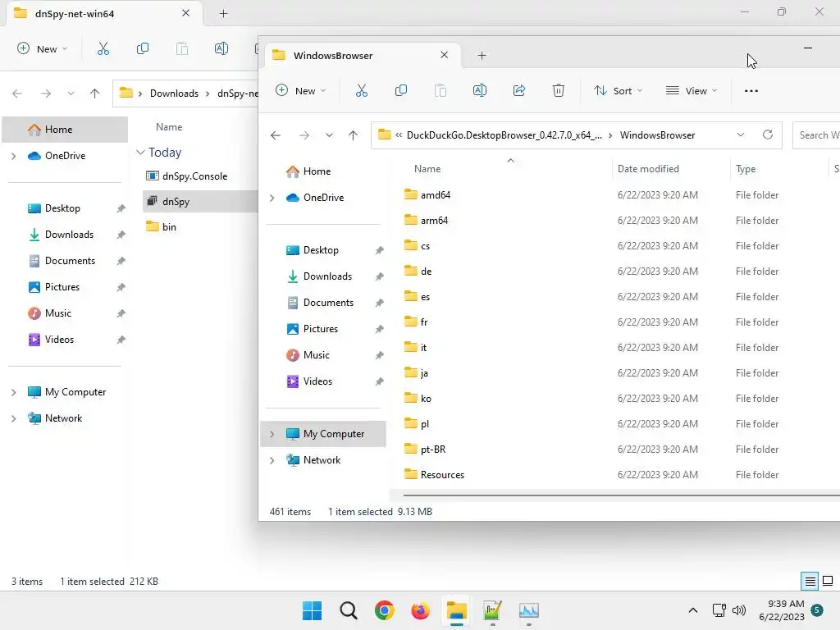This screenshot has height=630, width=840.
Task: Select the dnSpy-net-win64 tab
Action: click(x=105, y=13)
